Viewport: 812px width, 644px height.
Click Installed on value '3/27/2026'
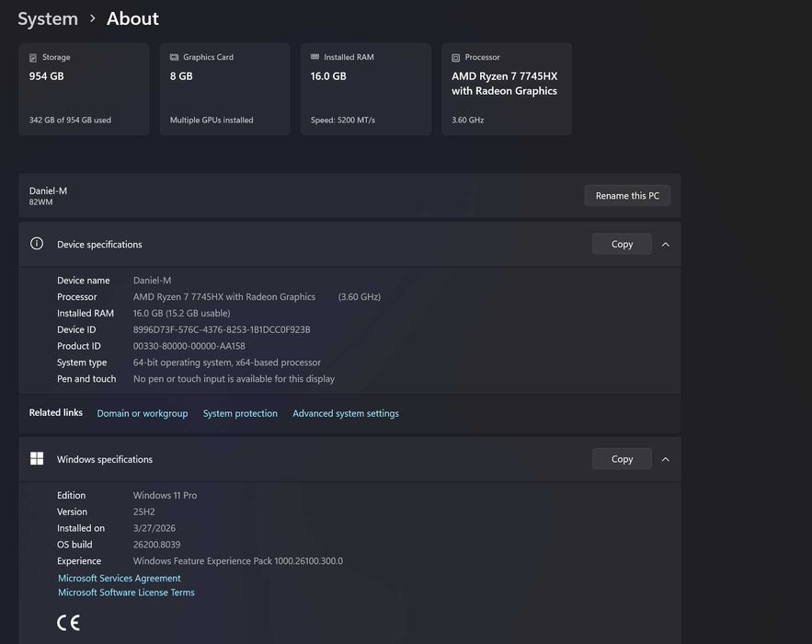tap(154, 528)
